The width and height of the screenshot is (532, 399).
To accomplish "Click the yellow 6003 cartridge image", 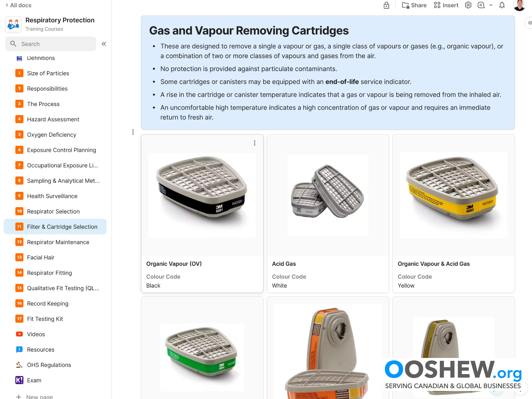I will click(x=454, y=195).
